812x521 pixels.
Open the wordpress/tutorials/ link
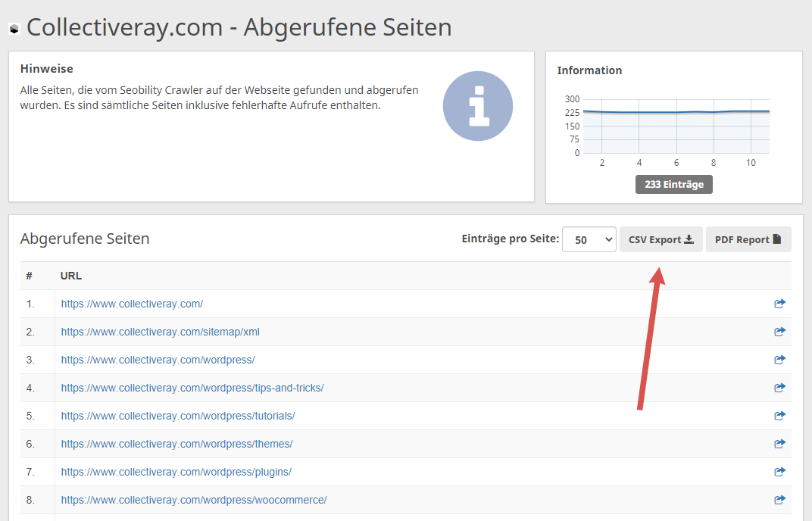pyautogui.click(x=178, y=416)
